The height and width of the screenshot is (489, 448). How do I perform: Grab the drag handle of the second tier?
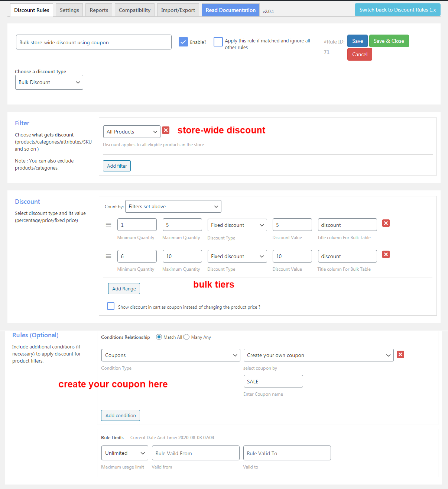point(108,256)
